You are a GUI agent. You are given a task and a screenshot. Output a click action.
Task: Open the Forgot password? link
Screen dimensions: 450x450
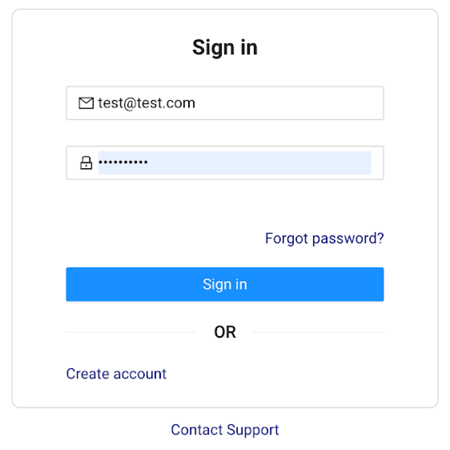(x=324, y=239)
